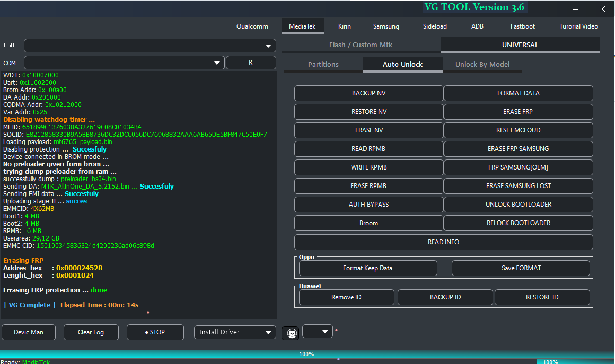Expand the small dropdown beside cat icon
615x364 pixels.
coord(318,331)
